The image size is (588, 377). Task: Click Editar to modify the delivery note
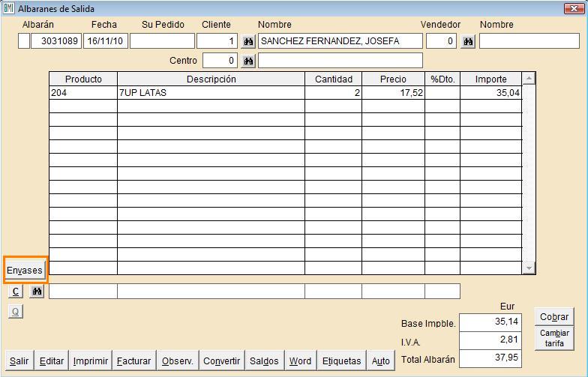[x=52, y=361]
